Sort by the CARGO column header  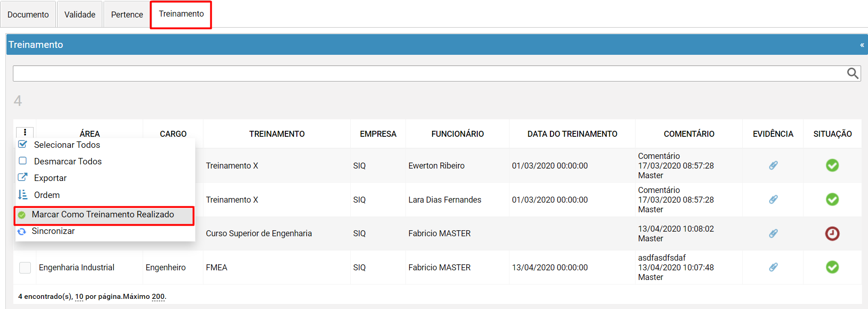[173, 134]
